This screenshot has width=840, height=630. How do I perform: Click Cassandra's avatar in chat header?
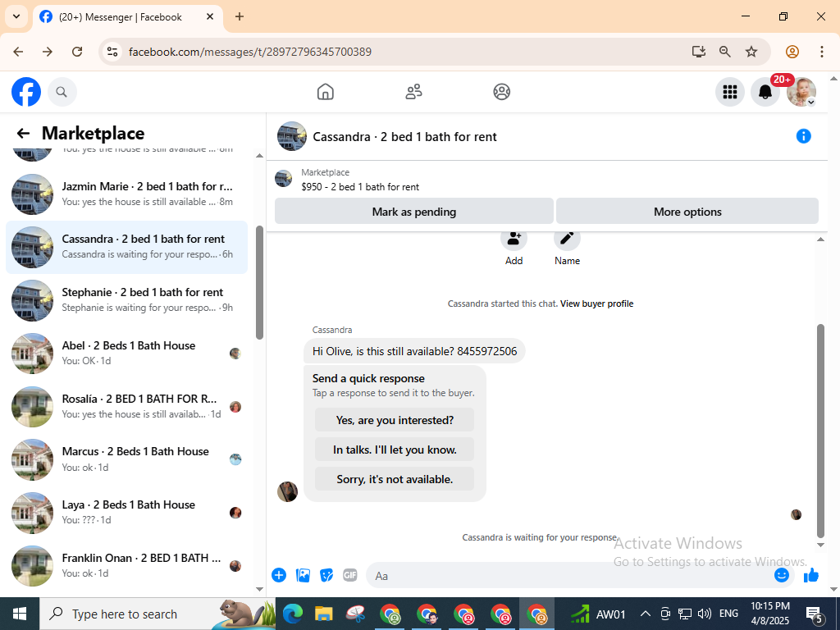292,136
